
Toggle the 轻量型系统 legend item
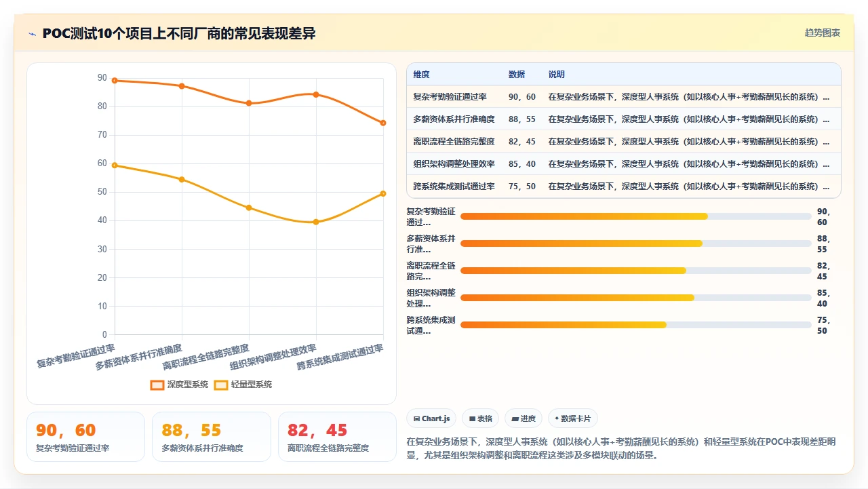[243, 385]
